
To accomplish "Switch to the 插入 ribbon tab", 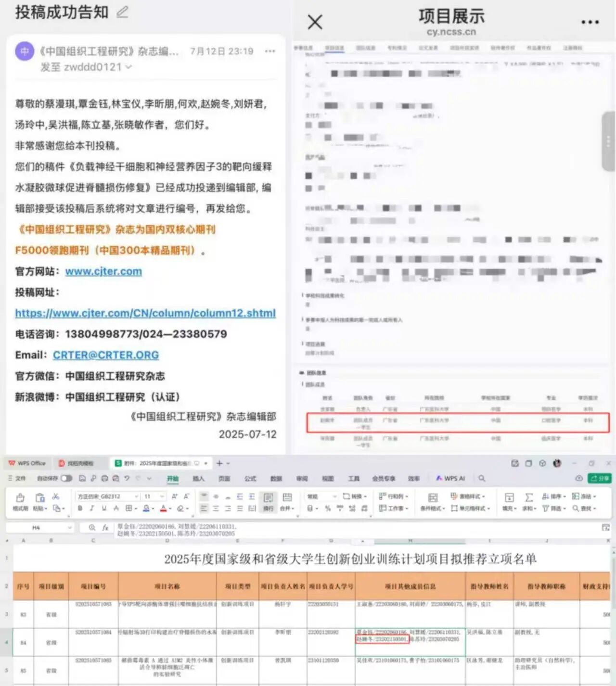I will [x=199, y=478].
